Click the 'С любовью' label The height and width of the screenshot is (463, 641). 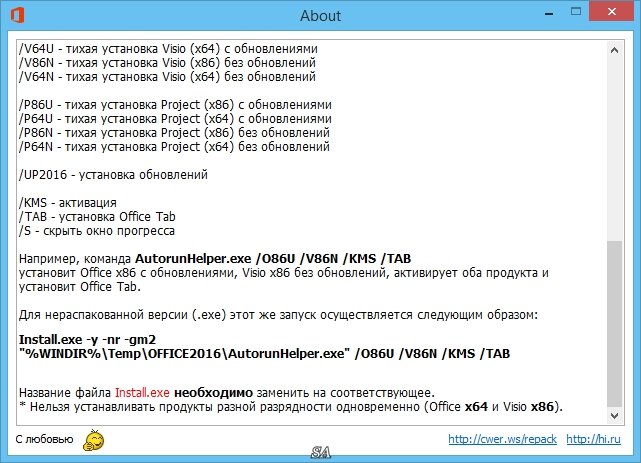point(45,439)
